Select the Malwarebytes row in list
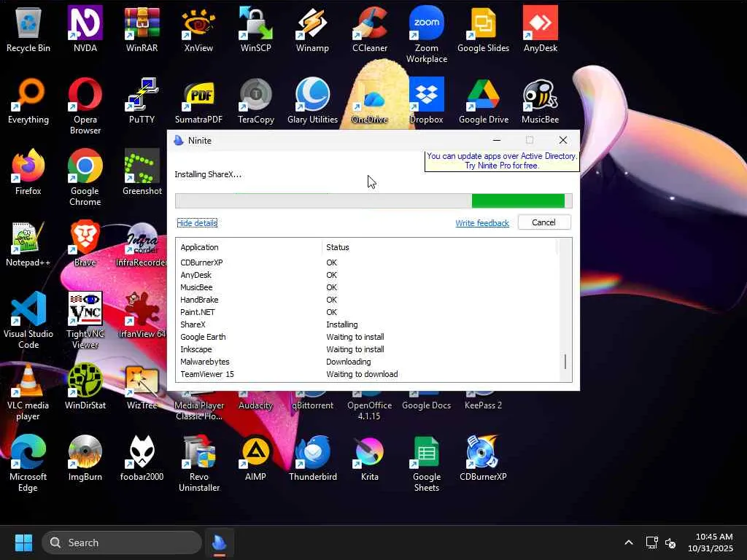This screenshot has height=560, width=747. tap(367, 362)
